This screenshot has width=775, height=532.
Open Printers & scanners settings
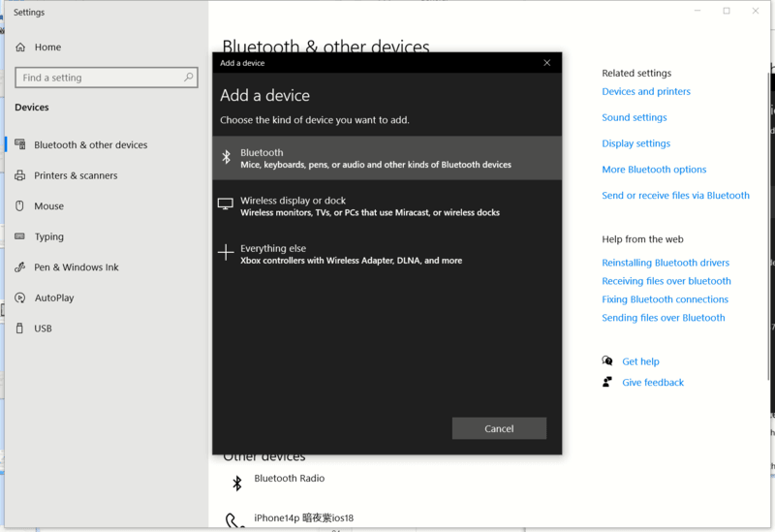click(76, 175)
